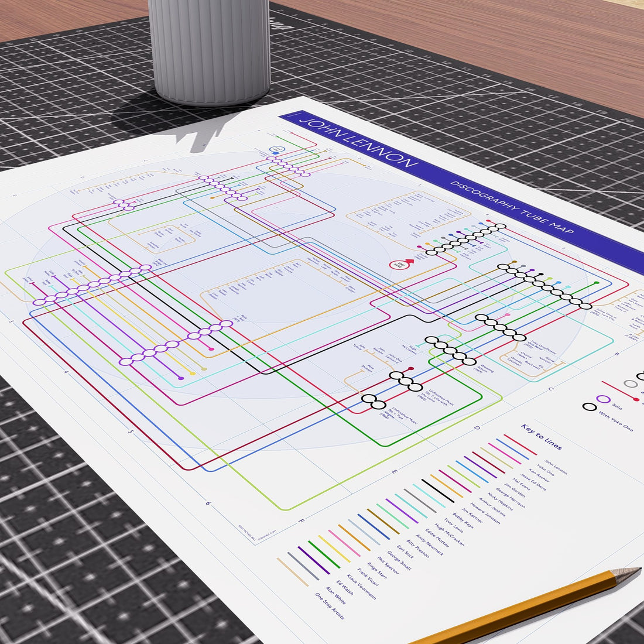Click the 'Key to lines' heading
This screenshot has height=644, width=644.
542,437
